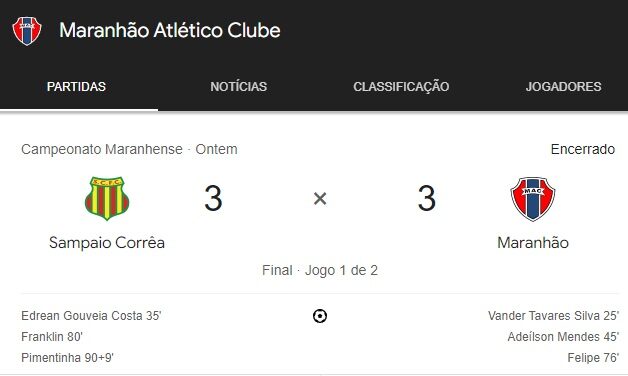Screen dimensions: 628x376
Task: Select the Maranhão team name
Action: [x=533, y=243]
